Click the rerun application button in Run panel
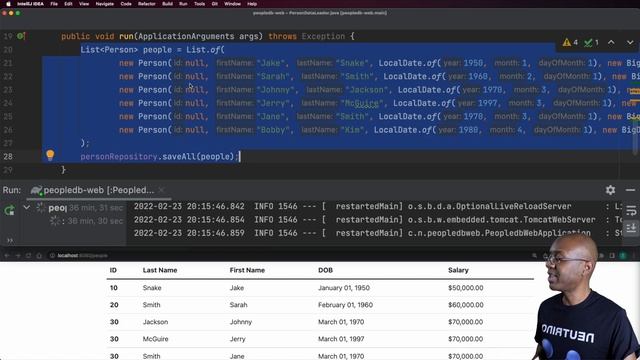640x360 pixels. (9, 210)
